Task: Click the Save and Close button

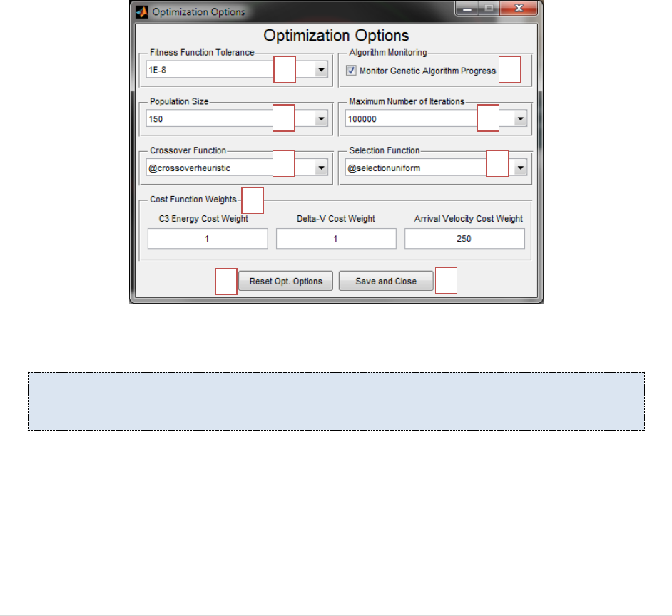Action: pos(386,281)
